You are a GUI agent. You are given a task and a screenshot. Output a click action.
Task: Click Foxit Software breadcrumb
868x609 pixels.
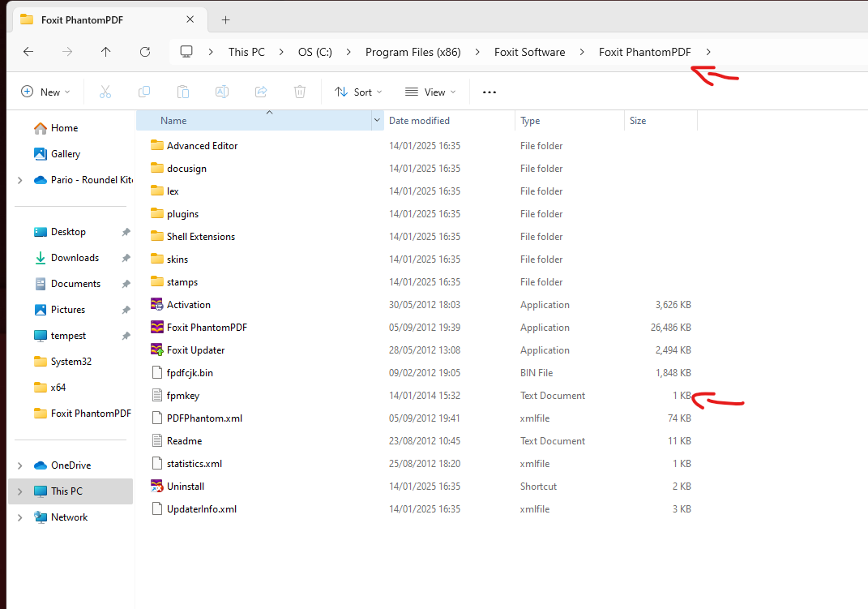pyautogui.click(x=530, y=52)
